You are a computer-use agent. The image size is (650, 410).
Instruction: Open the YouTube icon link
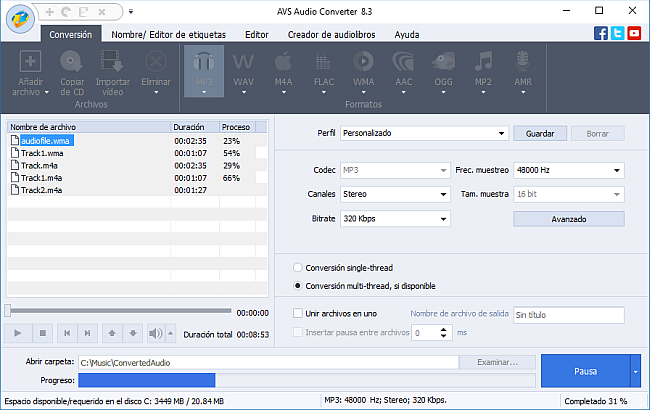634,33
